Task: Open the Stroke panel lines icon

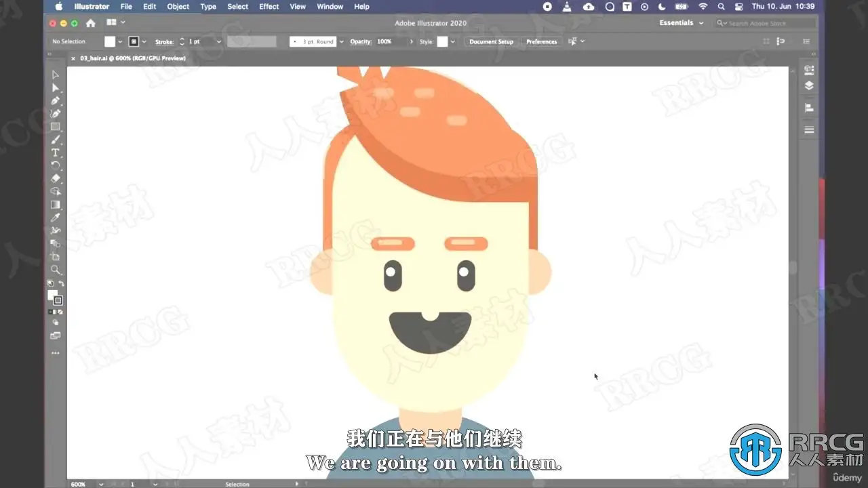Action: point(808,129)
